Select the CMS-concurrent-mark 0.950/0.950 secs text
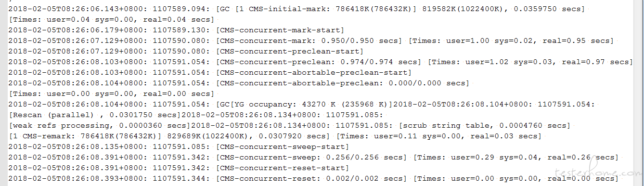 [310, 40]
